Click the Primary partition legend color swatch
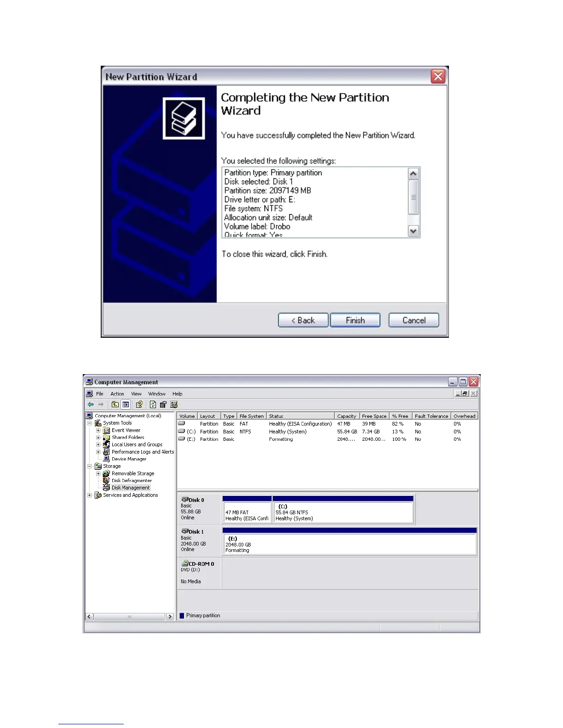 coord(182,616)
